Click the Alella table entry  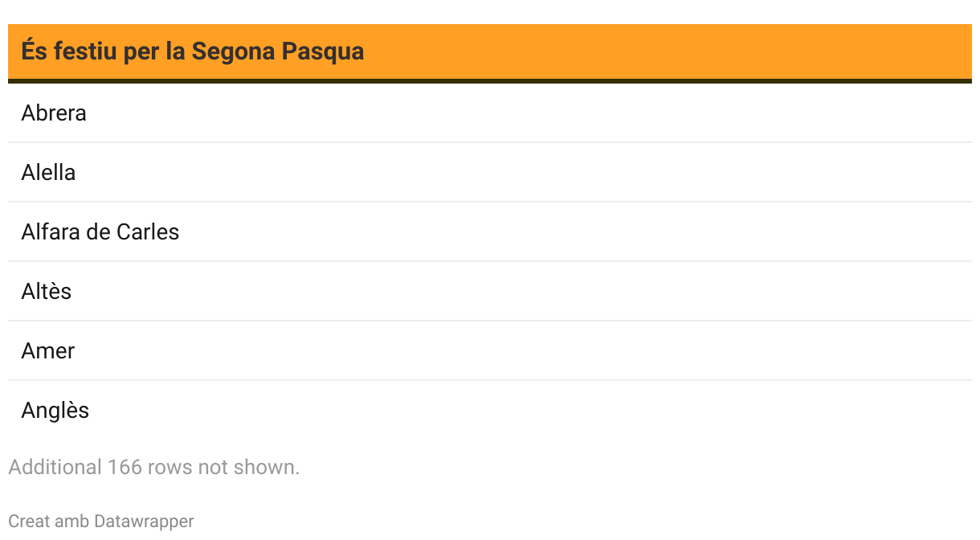point(48,173)
